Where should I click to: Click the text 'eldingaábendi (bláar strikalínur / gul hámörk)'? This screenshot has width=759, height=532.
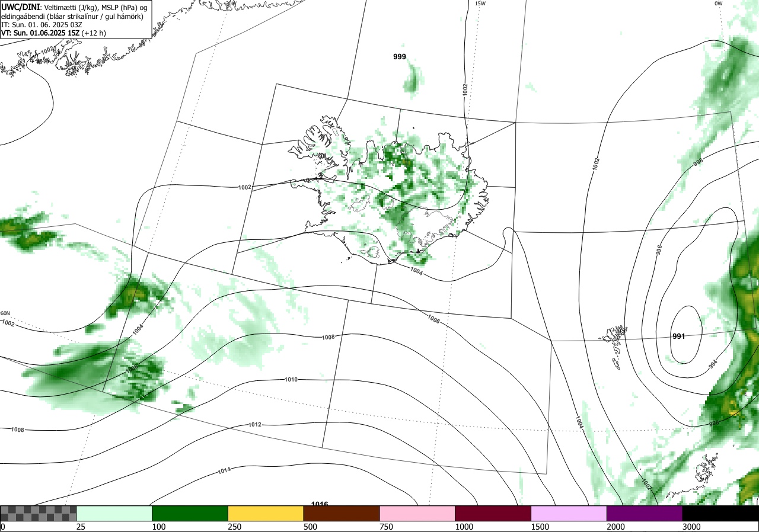coord(72,16)
